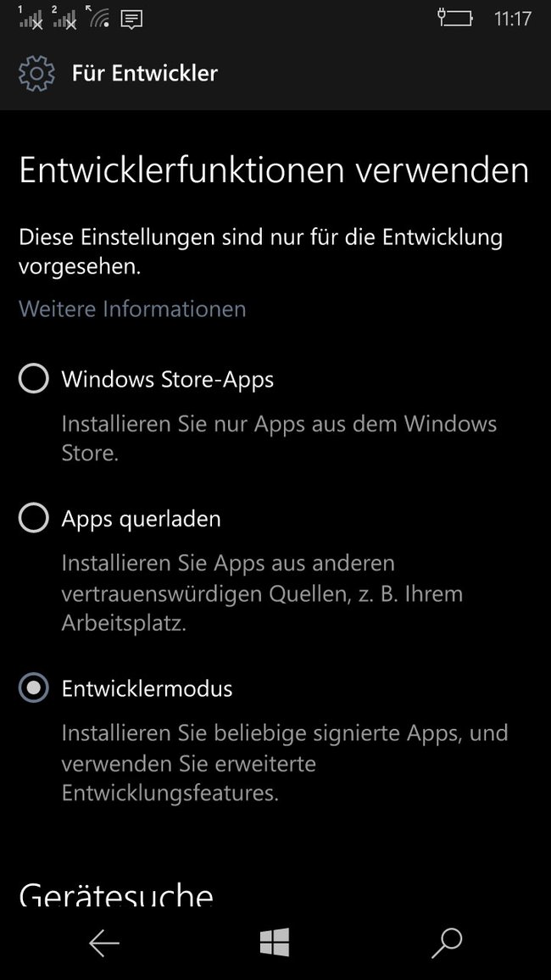Image resolution: width=551 pixels, height=980 pixels.
Task: Tap the clock showing 11:17
Action: click(x=512, y=19)
